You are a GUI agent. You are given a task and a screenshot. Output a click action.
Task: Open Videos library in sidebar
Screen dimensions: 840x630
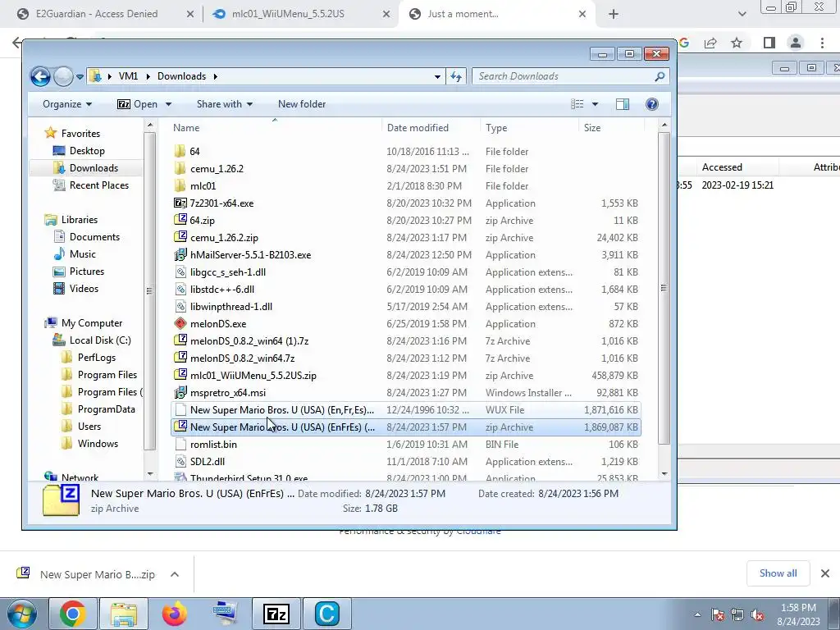coord(84,289)
